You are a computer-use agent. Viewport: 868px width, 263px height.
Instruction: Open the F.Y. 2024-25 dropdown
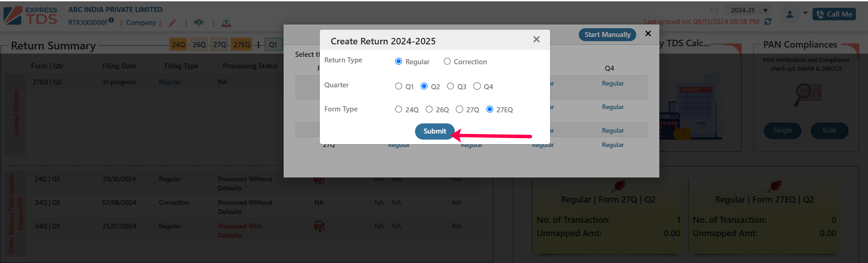coord(748,10)
